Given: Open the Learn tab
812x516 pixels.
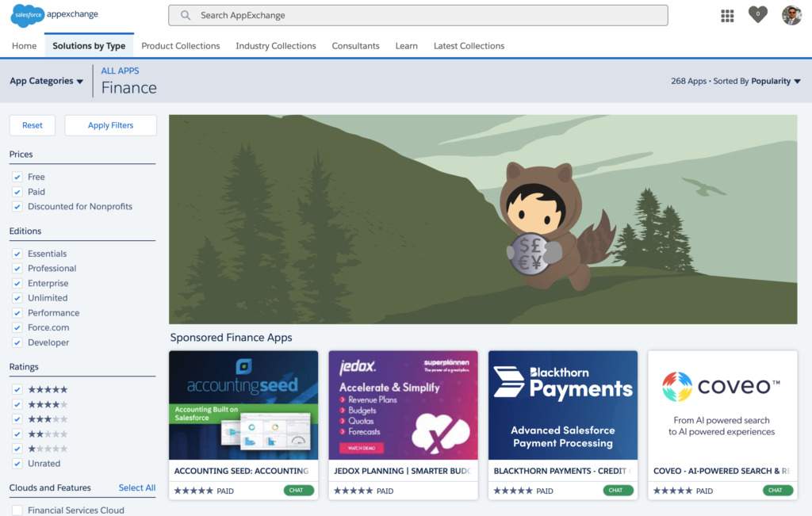Looking at the screenshot, I should (x=407, y=45).
